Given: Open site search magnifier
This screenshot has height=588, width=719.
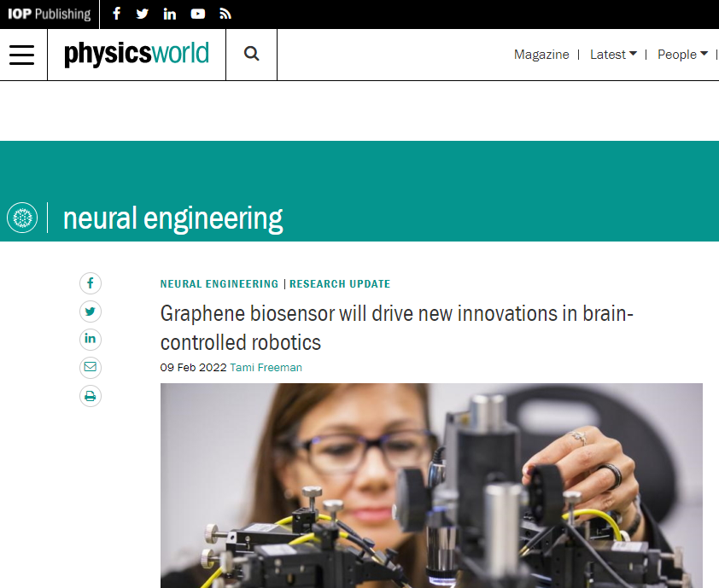Looking at the screenshot, I should pos(251,54).
